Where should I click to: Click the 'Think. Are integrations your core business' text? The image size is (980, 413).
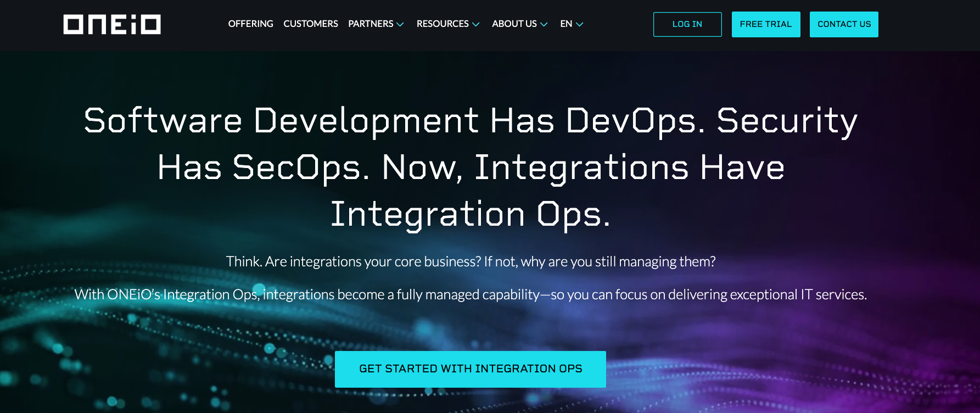click(x=471, y=261)
